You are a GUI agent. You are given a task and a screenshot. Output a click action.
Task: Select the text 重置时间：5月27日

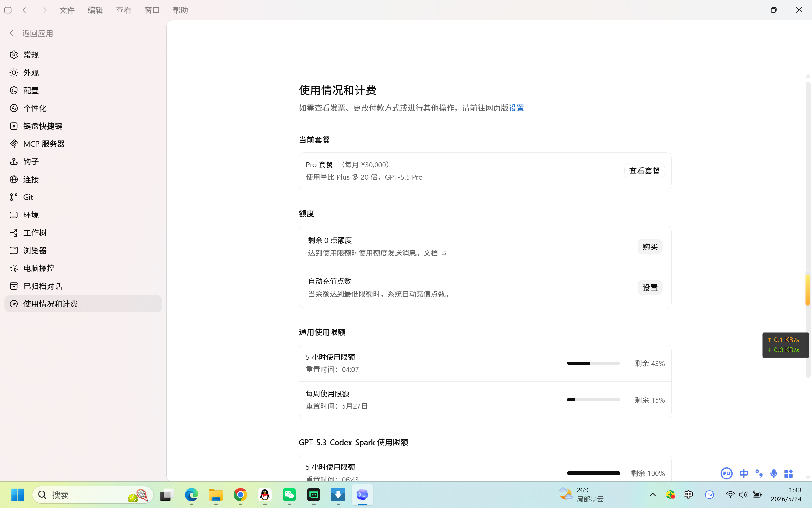click(337, 406)
